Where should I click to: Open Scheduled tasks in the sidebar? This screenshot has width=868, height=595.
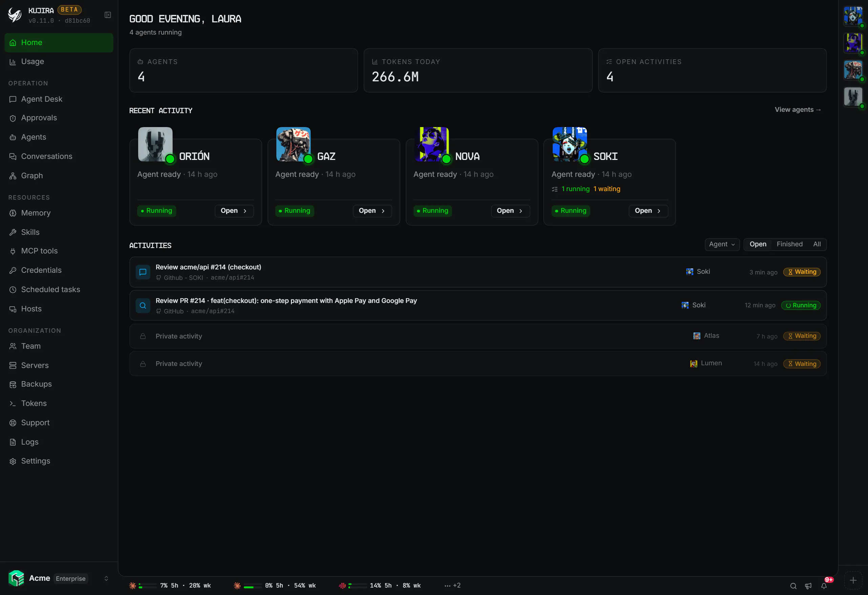[59, 290]
